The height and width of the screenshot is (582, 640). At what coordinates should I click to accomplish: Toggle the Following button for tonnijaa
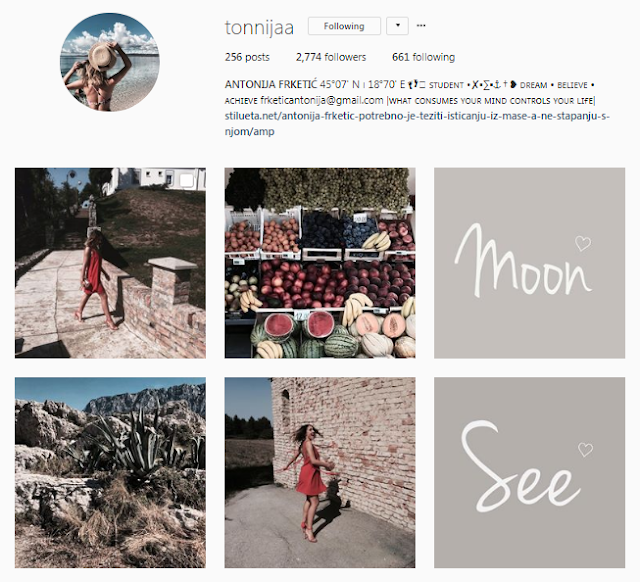click(x=344, y=26)
